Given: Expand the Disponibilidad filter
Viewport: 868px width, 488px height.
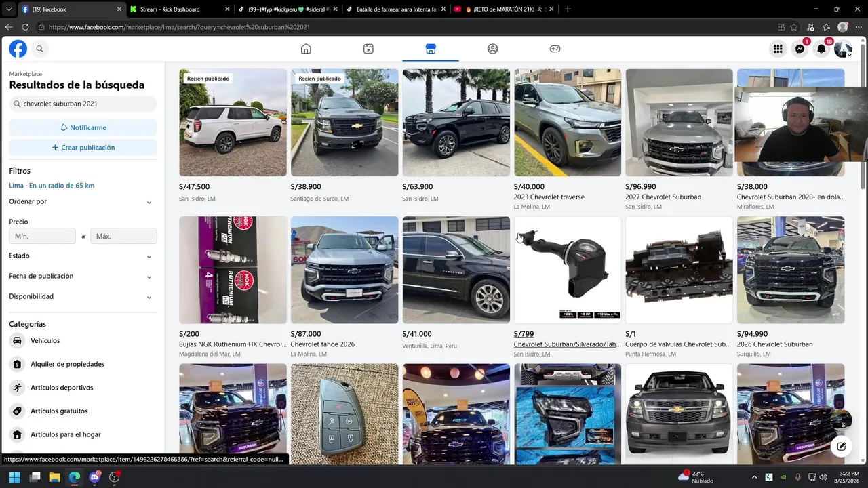Looking at the screenshot, I should [x=83, y=296].
